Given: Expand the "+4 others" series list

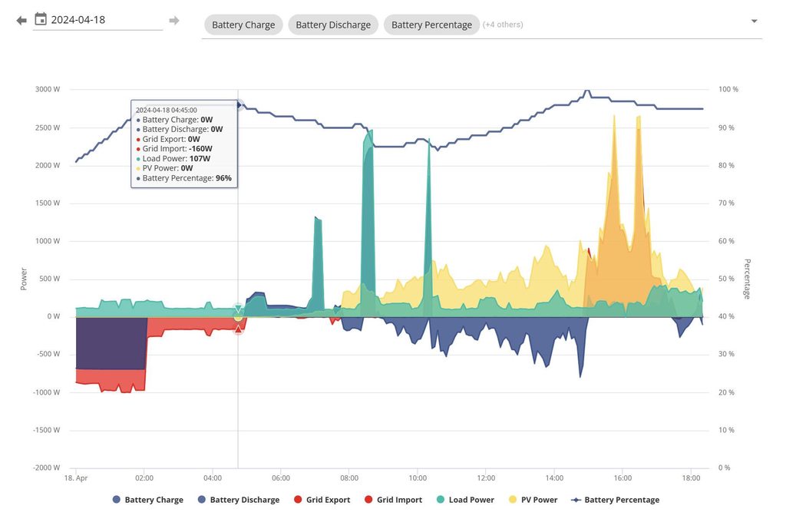Looking at the screenshot, I should (x=503, y=25).
